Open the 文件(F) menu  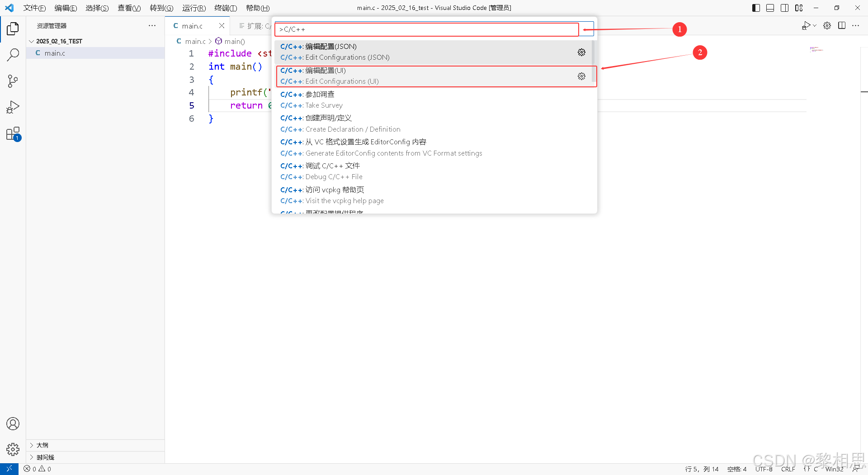pos(35,8)
